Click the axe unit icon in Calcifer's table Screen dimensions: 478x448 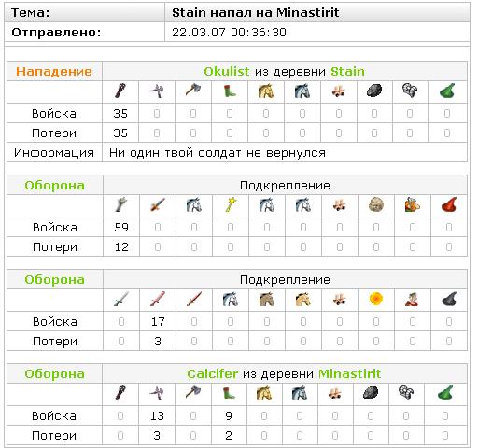point(192,393)
